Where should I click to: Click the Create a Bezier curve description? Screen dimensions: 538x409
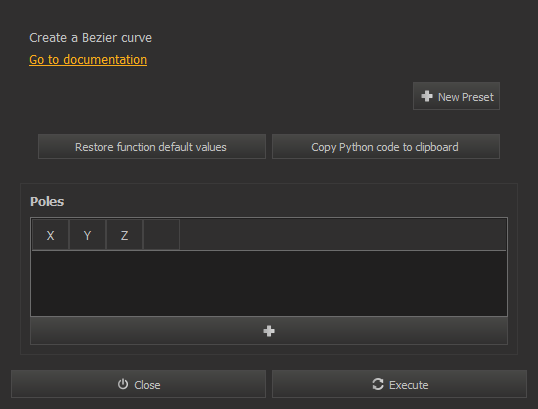[x=91, y=38]
